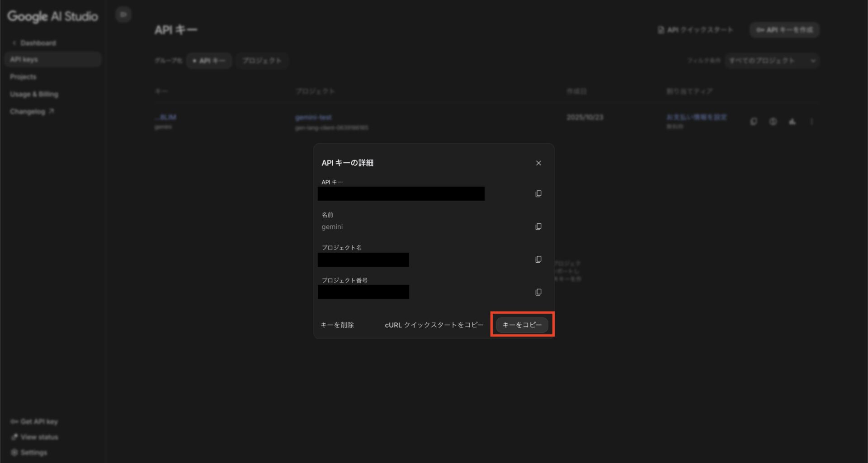Close the API キーの詳細 dialog
The image size is (868, 463).
coord(538,163)
